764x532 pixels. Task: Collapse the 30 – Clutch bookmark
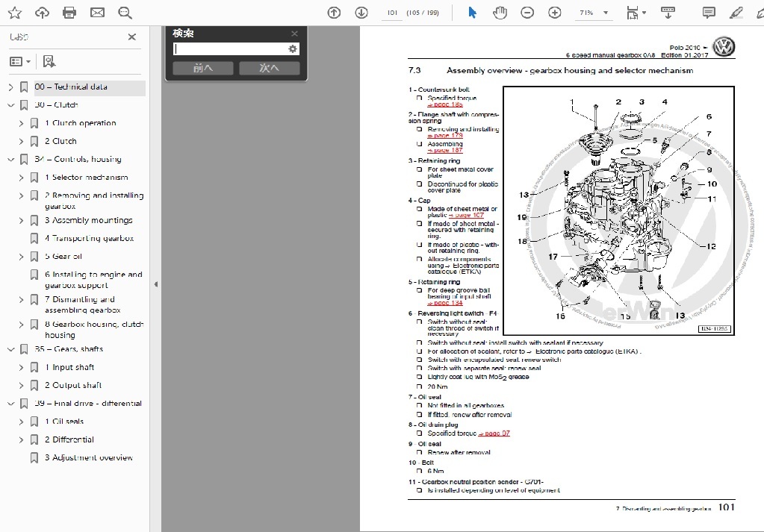10,105
